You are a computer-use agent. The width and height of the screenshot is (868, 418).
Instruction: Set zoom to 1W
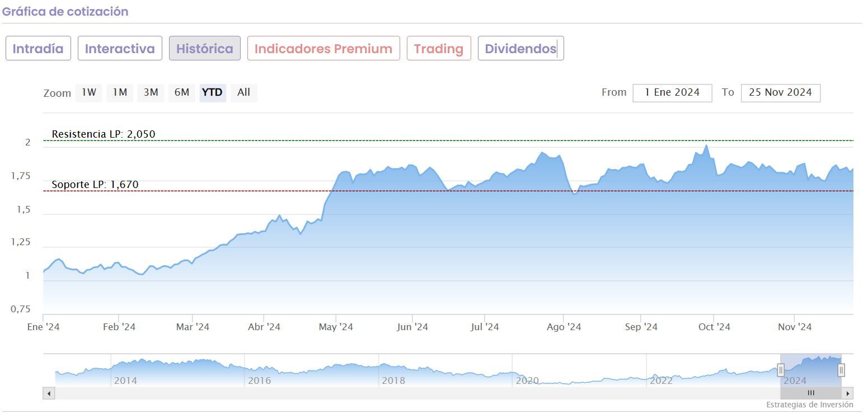[x=89, y=92]
